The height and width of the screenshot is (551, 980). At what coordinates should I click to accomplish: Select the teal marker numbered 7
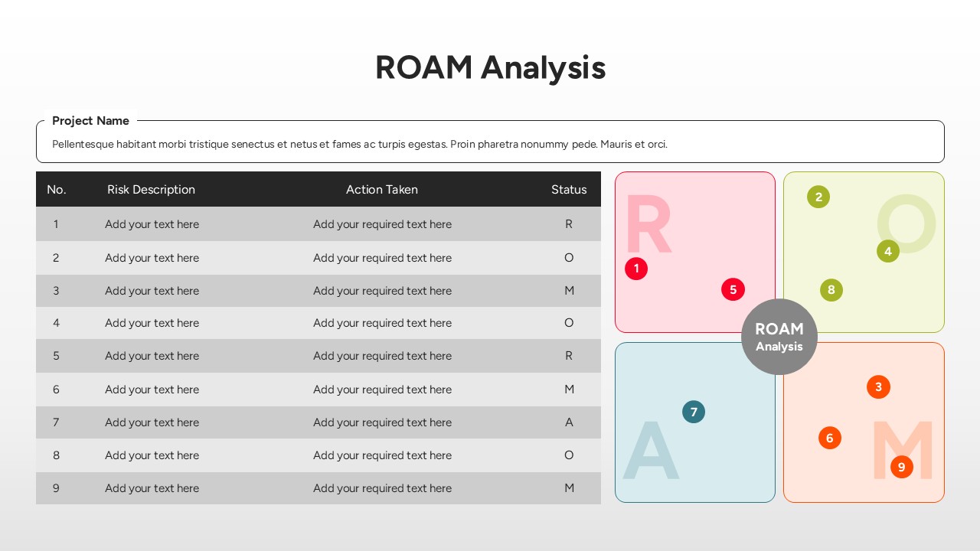(x=694, y=412)
